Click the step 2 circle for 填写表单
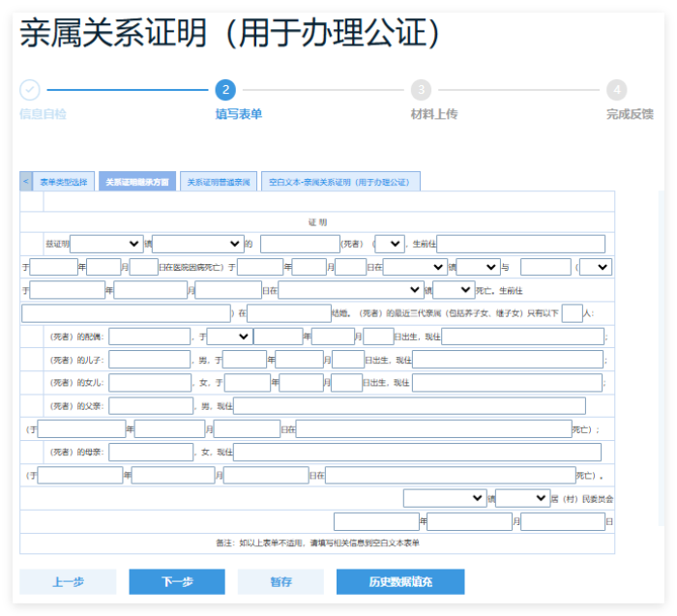The image size is (677, 616). 224,90
